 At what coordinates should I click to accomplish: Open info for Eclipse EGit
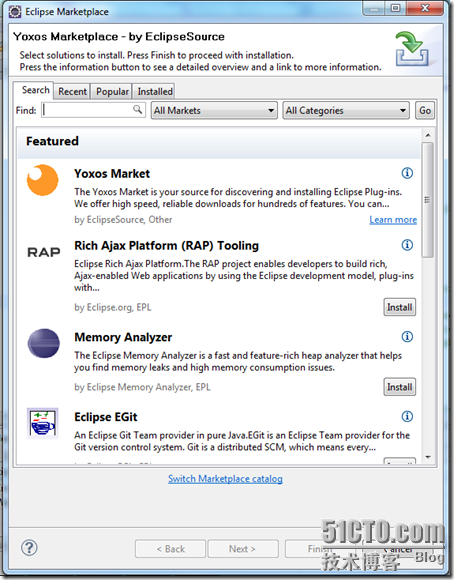click(x=407, y=417)
